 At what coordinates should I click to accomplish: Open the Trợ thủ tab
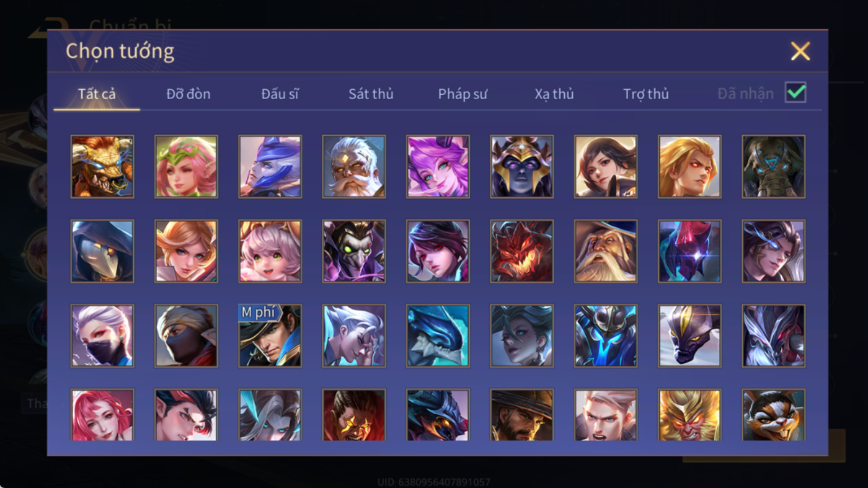coord(646,94)
